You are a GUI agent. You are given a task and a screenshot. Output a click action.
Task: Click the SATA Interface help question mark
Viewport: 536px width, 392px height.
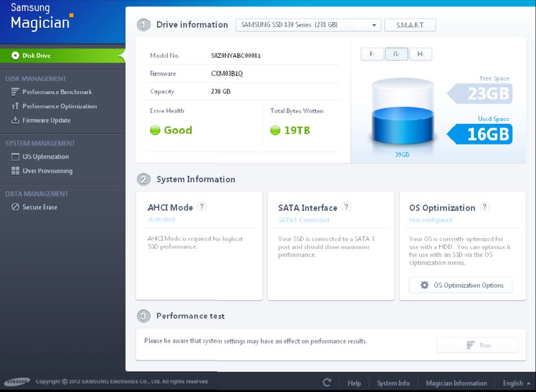coord(346,207)
